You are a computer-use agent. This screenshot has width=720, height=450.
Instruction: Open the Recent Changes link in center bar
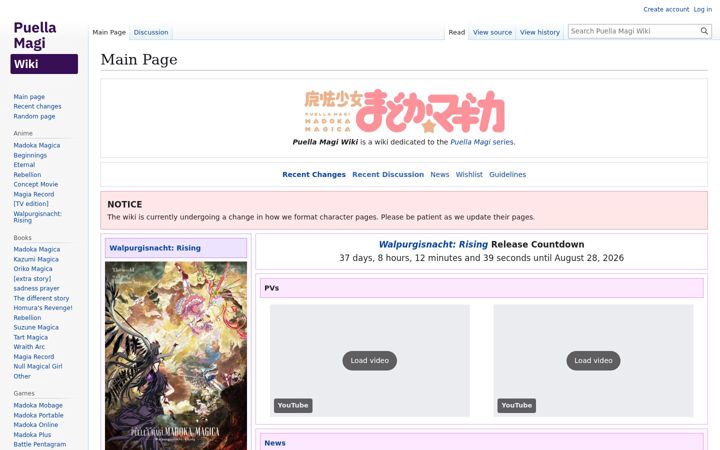pyautogui.click(x=314, y=174)
